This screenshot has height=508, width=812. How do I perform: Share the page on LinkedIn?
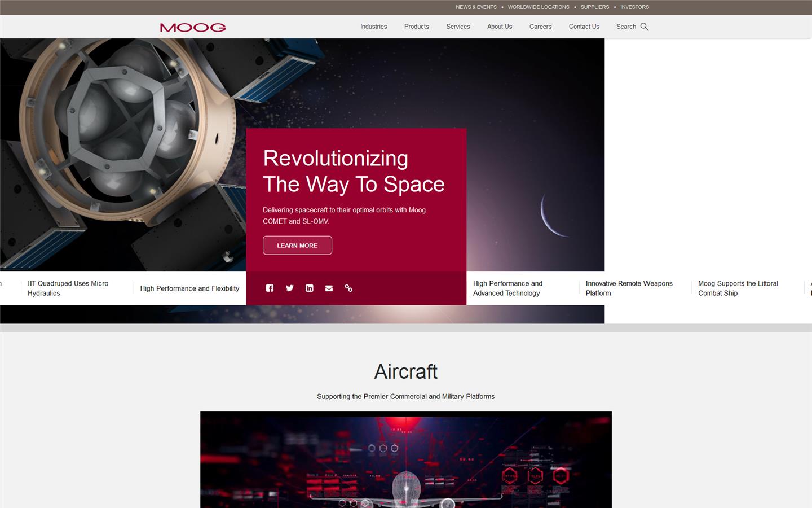click(309, 288)
